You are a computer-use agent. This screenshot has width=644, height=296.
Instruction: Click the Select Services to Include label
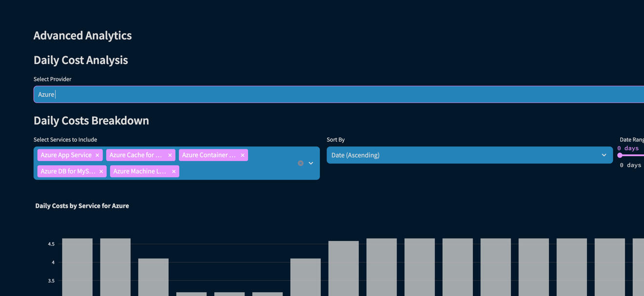coord(65,140)
